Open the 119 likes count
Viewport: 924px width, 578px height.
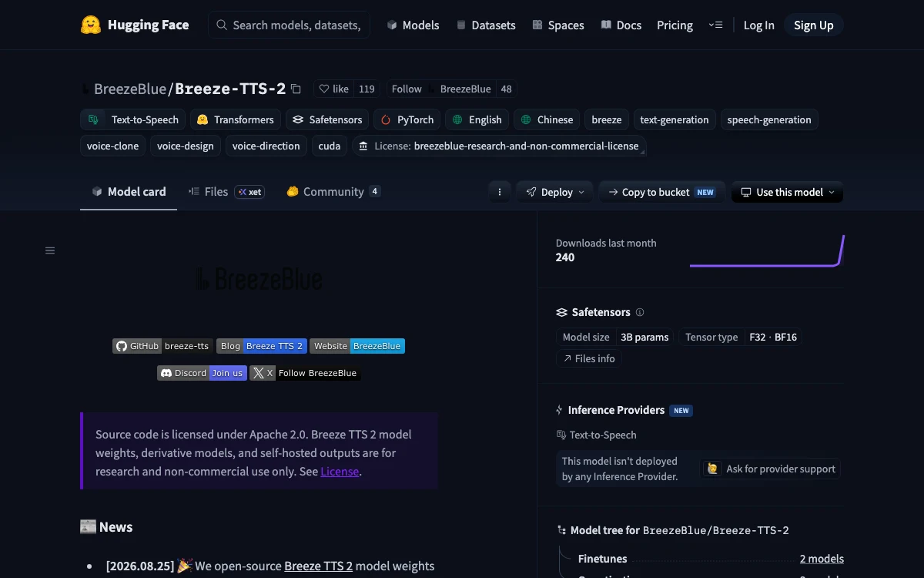367,89
